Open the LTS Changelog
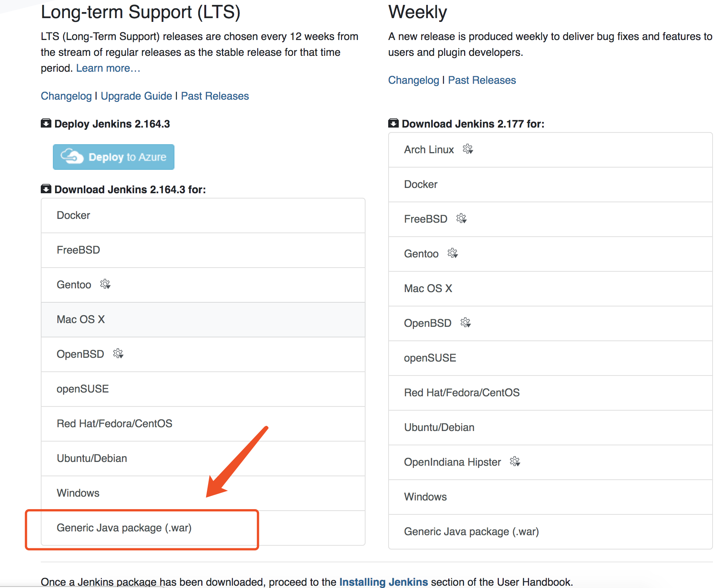Screen dimensions: 722x588 [x=66, y=96]
